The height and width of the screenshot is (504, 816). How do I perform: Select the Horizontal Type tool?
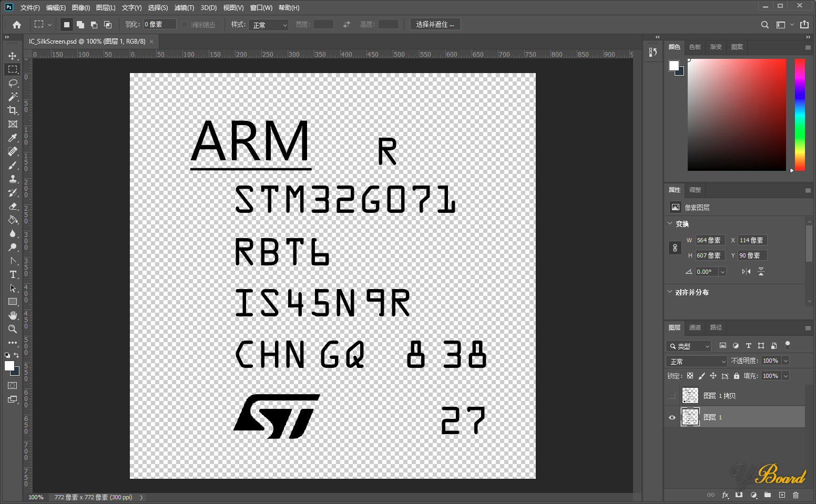coord(13,274)
